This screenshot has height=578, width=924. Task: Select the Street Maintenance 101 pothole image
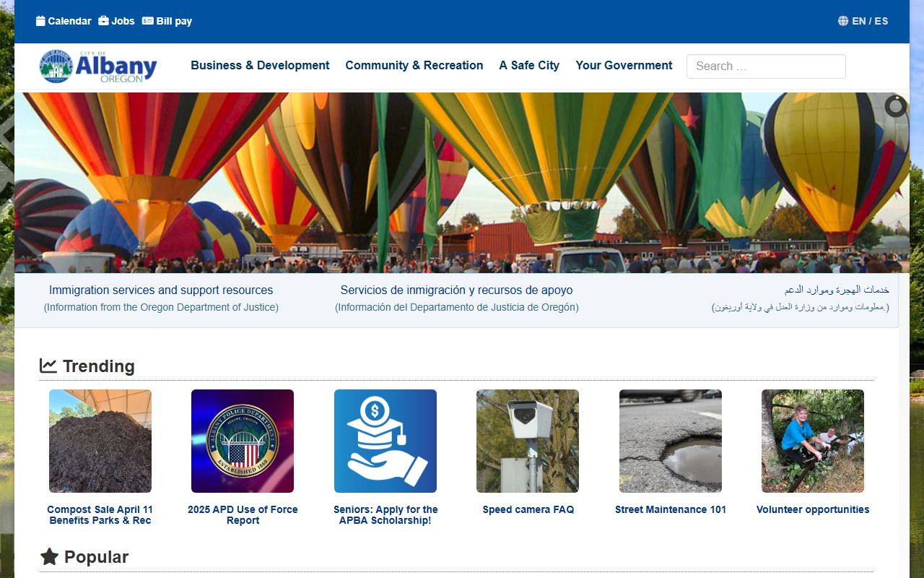click(x=670, y=441)
